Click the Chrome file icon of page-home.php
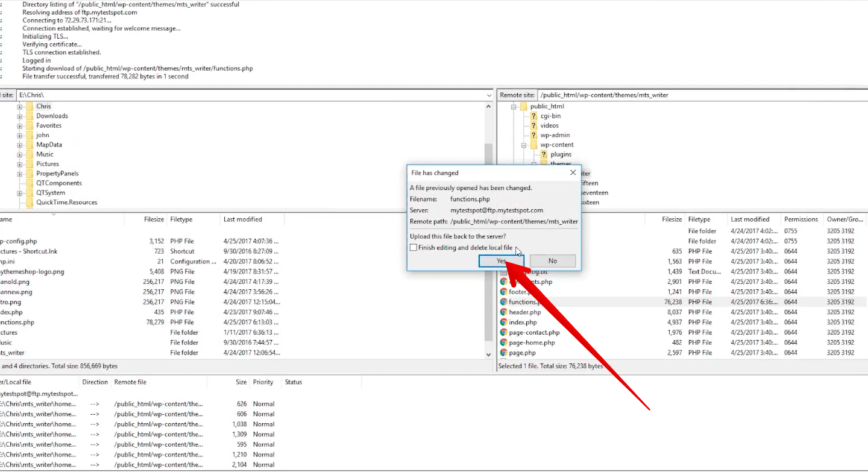868x472 pixels. [x=504, y=342]
